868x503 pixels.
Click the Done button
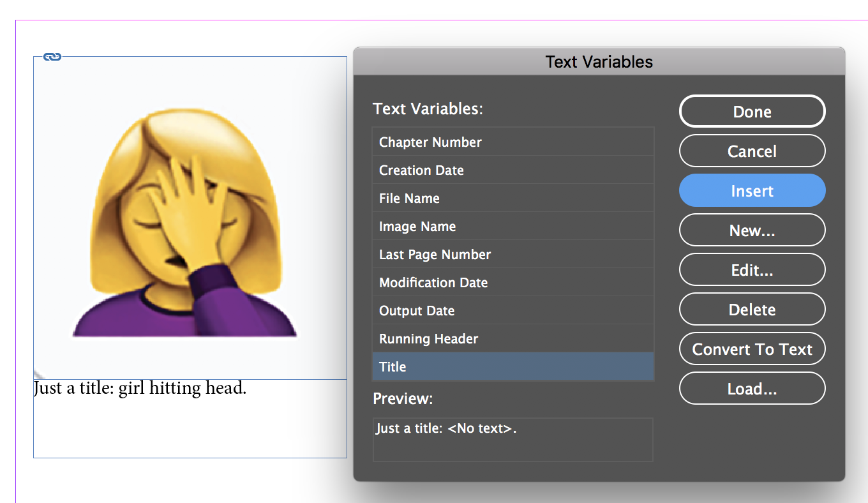(752, 112)
